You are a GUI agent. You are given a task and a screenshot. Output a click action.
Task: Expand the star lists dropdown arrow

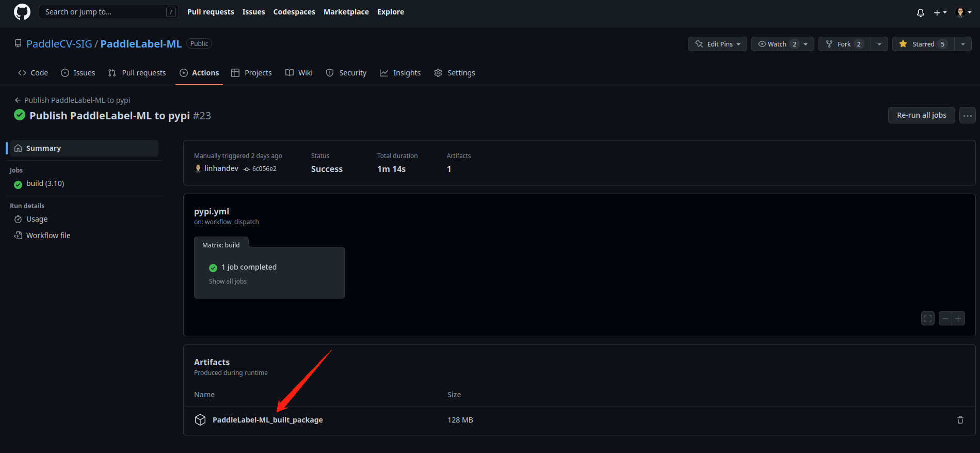[962, 44]
